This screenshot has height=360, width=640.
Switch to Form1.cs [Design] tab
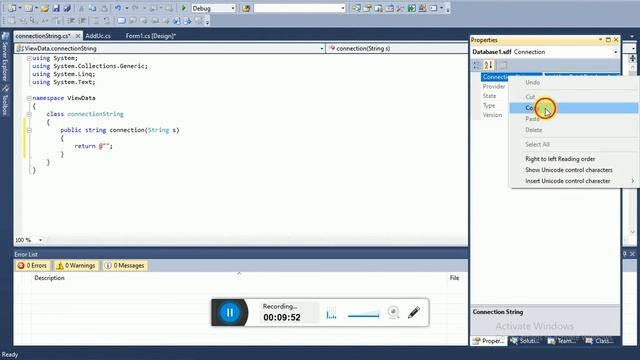[151, 36]
